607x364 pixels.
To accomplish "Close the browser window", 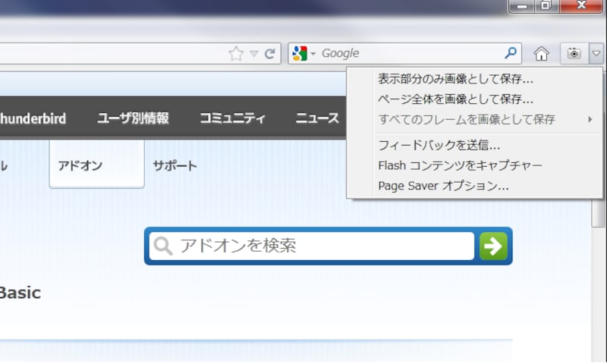I will pos(581,6).
